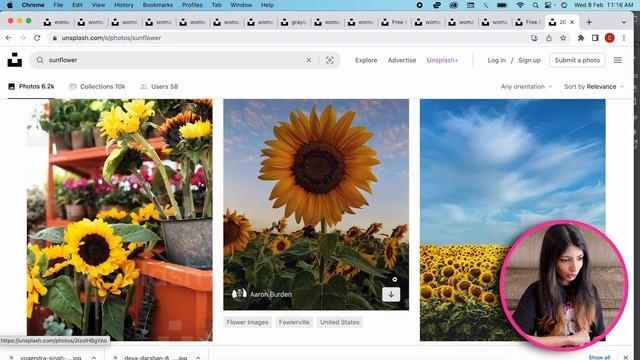Click Aaron Burden's avatar icon
The image size is (640, 360).
click(239, 294)
